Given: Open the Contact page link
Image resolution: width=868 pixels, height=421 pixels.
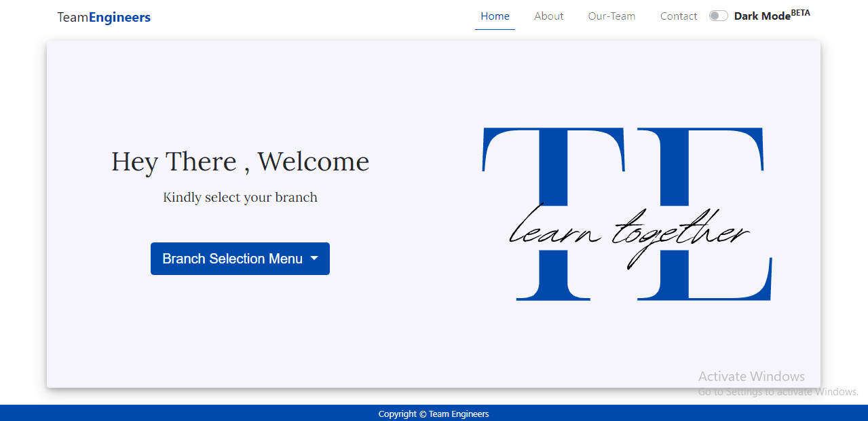Looking at the screenshot, I should (678, 16).
